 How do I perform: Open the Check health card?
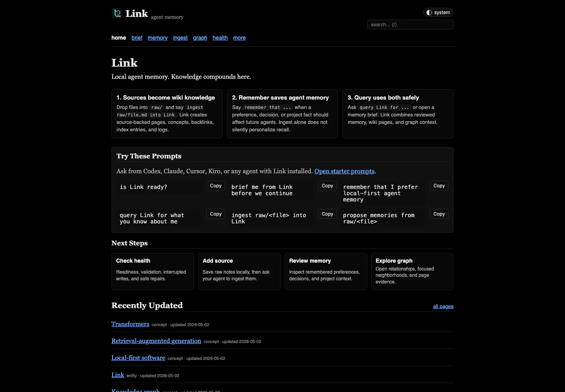coord(153,271)
